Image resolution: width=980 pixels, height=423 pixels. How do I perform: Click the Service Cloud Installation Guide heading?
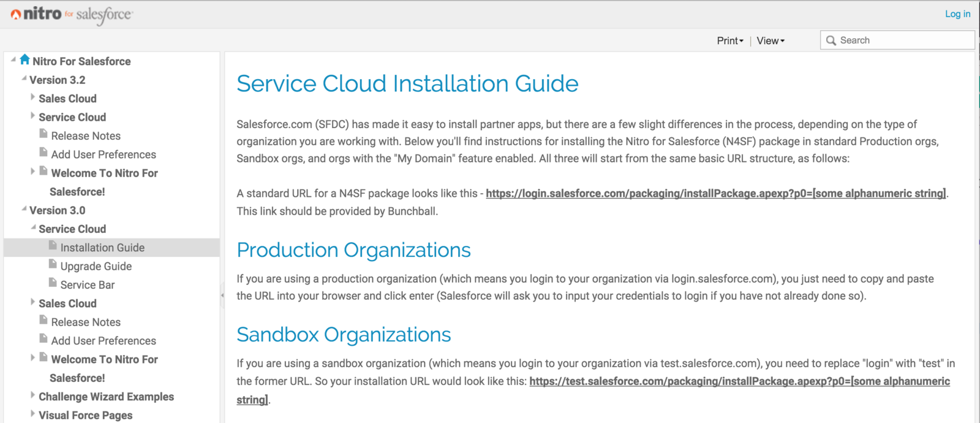pyautogui.click(x=407, y=83)
